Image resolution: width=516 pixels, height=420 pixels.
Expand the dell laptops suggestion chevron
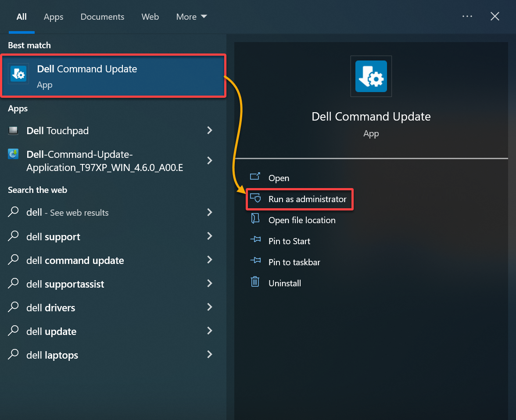pos(210,354)
